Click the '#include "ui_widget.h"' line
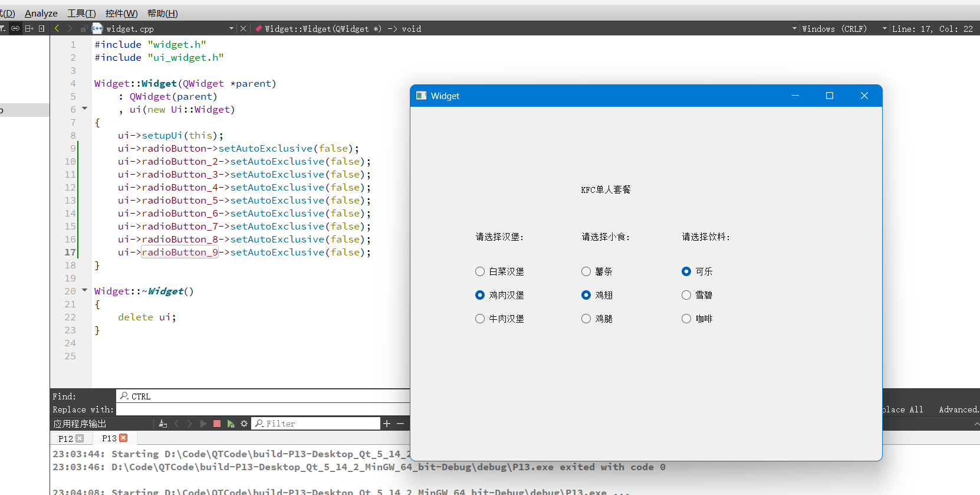The height and width of the screenshot is (495, 980). pos(159,57)
